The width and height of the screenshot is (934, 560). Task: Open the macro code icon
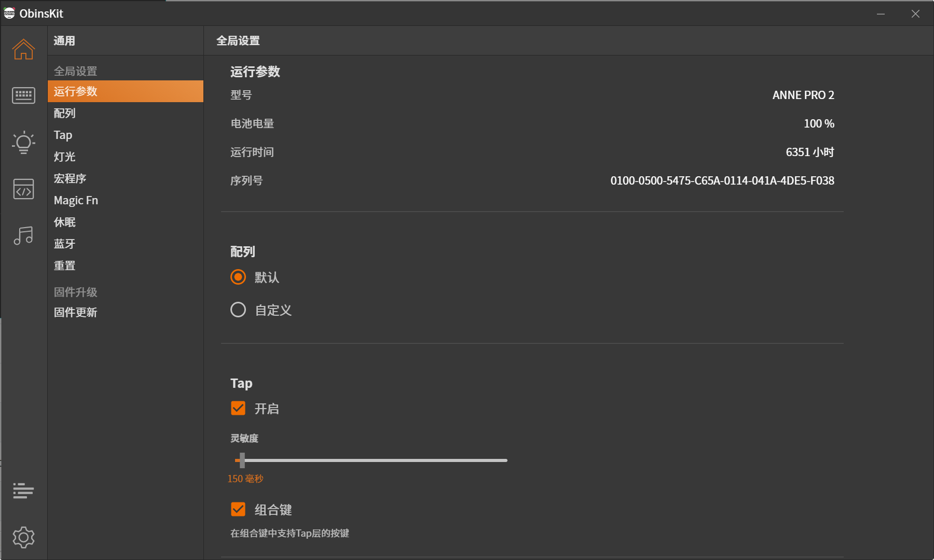(23, 189)
